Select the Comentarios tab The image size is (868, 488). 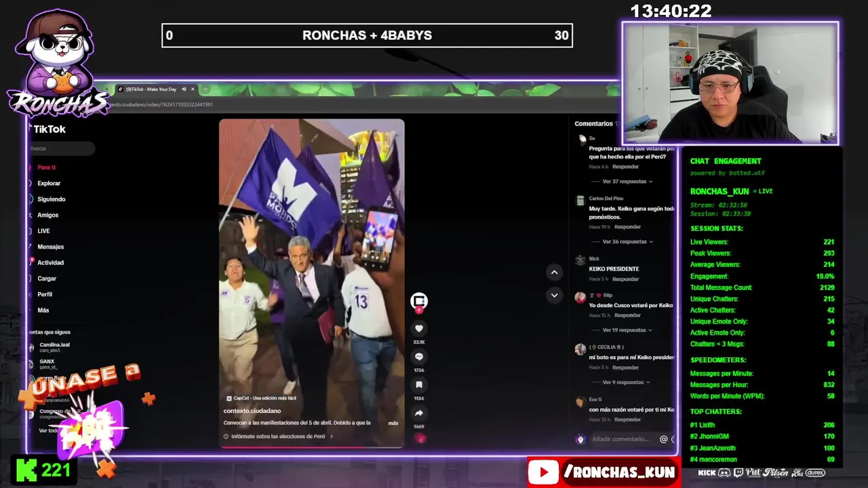pyautogui.click(x=594, y=124)
